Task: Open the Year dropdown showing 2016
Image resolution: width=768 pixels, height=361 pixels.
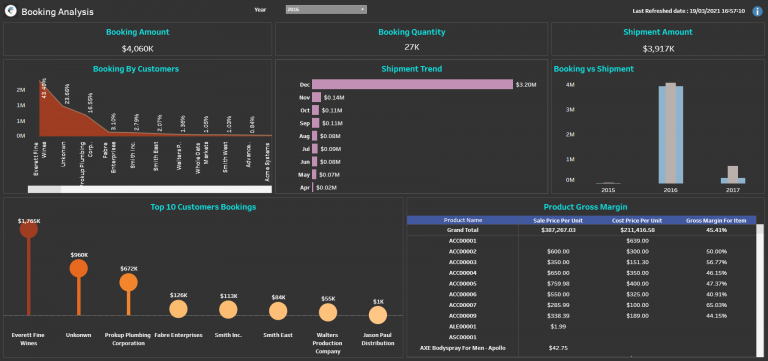Action: pos(326,9)
